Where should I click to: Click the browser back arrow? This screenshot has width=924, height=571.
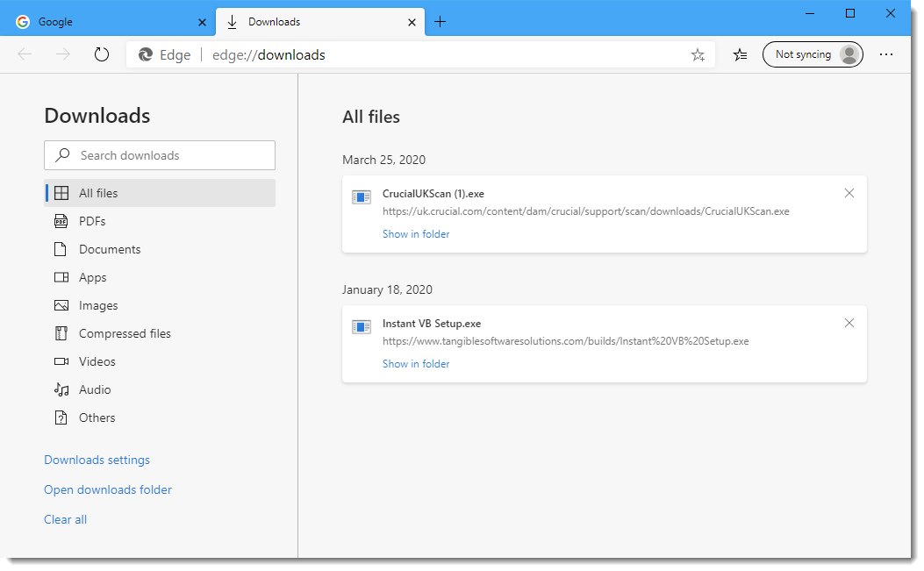[x=25, y=54]
